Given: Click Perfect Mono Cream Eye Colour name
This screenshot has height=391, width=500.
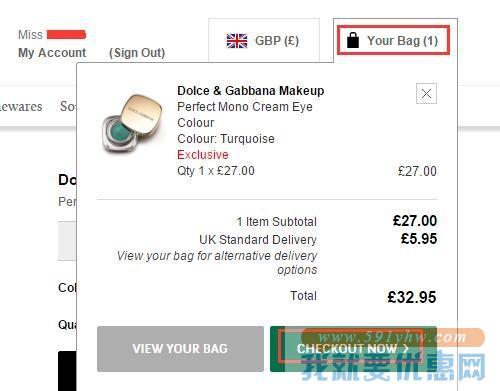Looking at the screenshot, I should tap(245, 115).
